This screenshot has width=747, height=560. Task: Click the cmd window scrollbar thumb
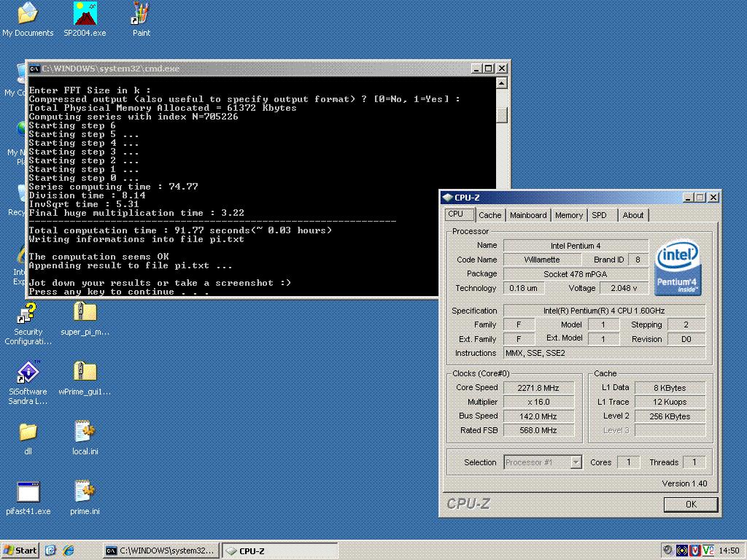(x=501, y=114)
